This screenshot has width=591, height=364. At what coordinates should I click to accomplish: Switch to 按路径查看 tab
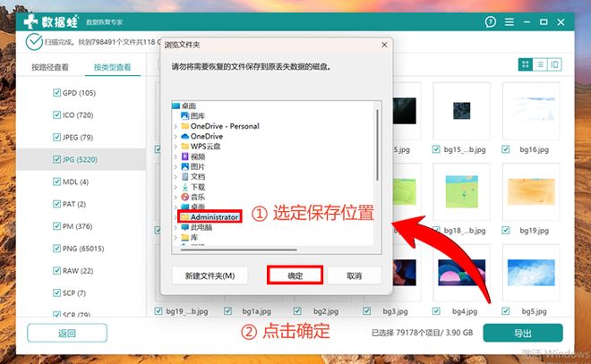50,67
